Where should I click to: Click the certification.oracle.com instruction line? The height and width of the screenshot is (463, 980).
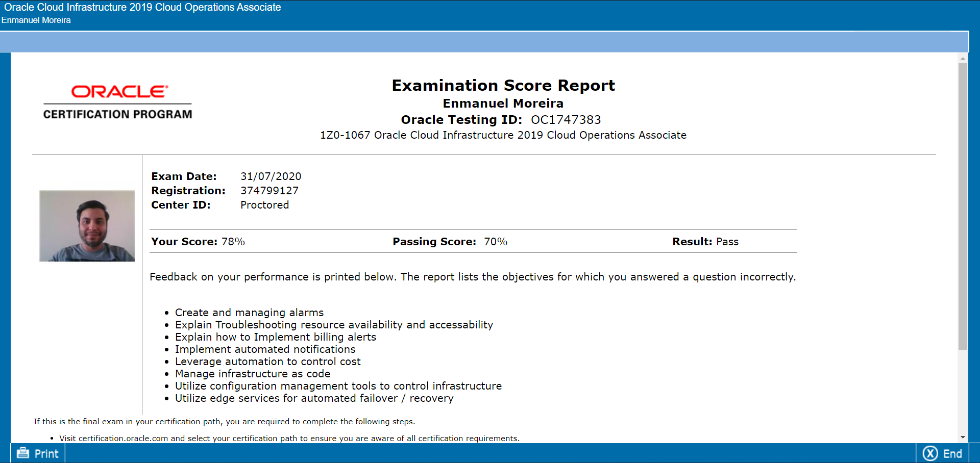click(289, 439)
